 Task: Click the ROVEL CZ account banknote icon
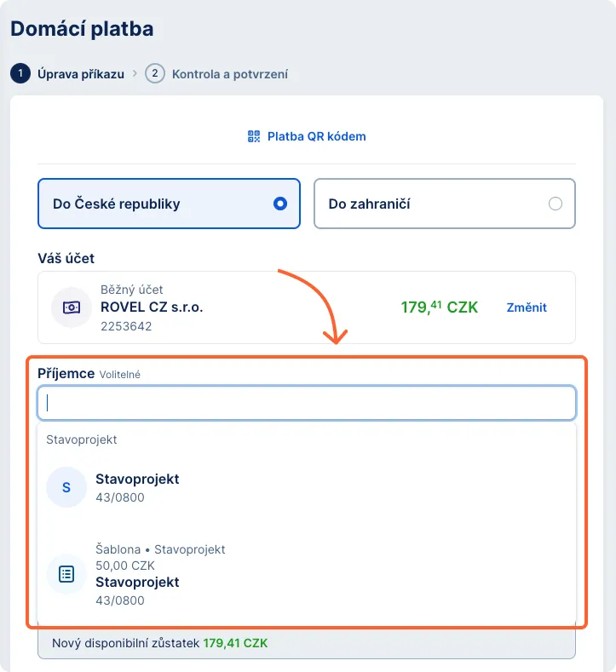[72, 307]
